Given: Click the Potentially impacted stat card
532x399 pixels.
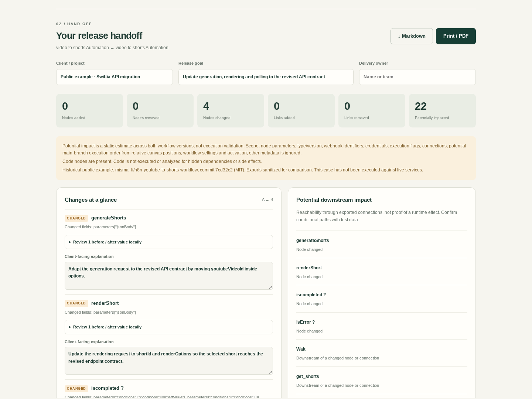Looking at the screenshot, I should pos(442,110).
